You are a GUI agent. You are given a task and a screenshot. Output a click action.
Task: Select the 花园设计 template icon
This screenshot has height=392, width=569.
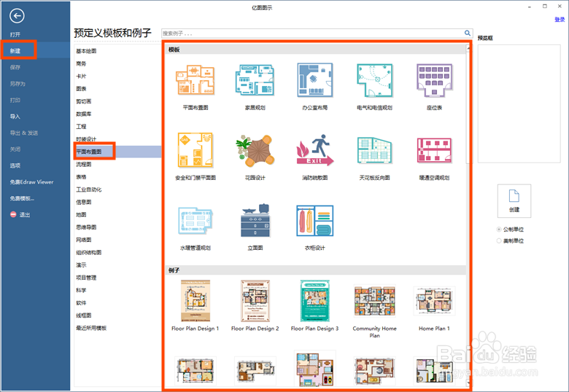255,150
